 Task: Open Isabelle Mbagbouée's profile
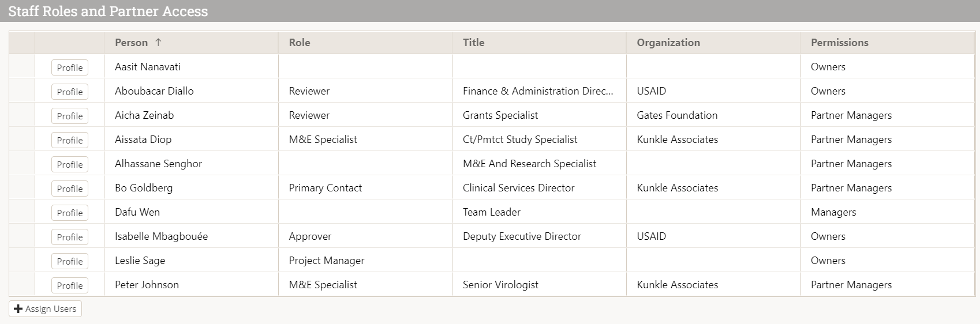tap(70, 237)
